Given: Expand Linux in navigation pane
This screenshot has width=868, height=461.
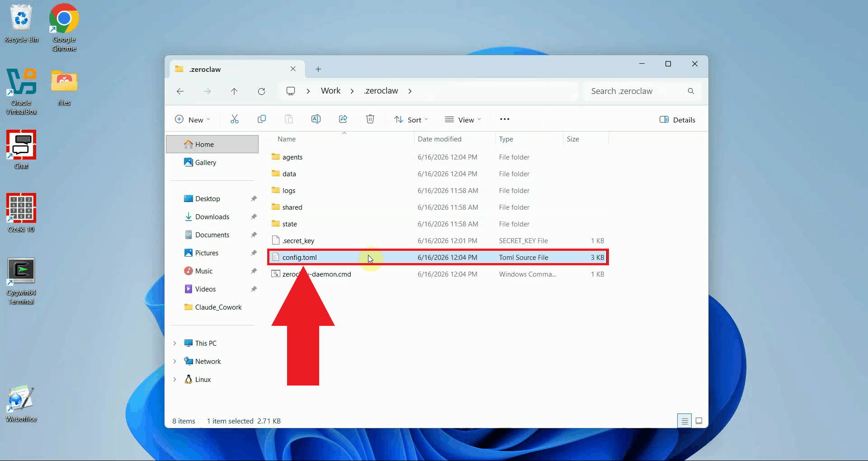Looking at the screenshot, I should 175,380.
